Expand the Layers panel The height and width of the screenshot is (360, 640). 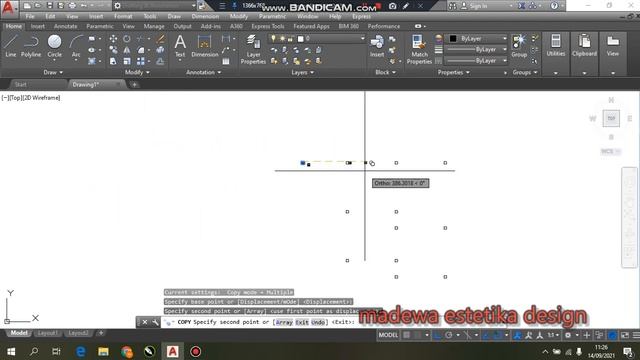tap(302, 72)
